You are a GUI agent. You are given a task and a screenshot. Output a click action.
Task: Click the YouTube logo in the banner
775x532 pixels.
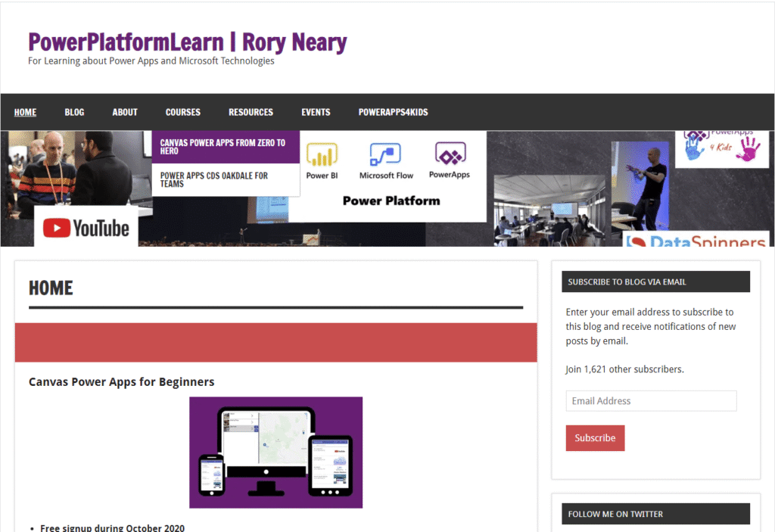[86, 228]
